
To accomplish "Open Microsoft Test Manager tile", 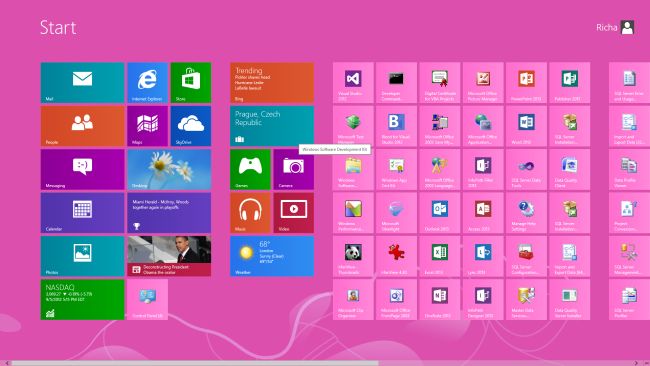I will 353,126.
